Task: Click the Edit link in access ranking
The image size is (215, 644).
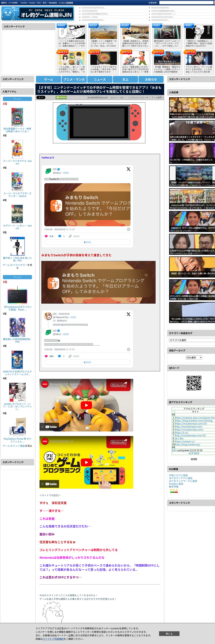Action: [174, 450]
